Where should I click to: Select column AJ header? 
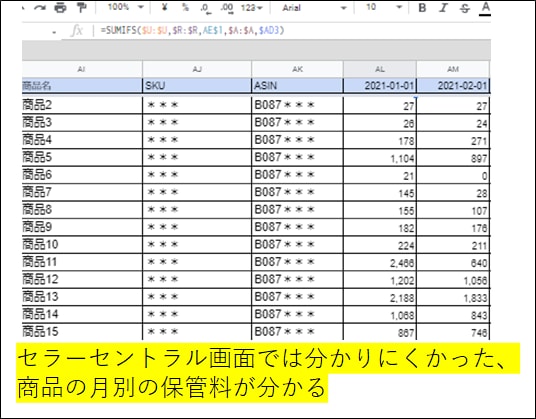tap(197, 69)
